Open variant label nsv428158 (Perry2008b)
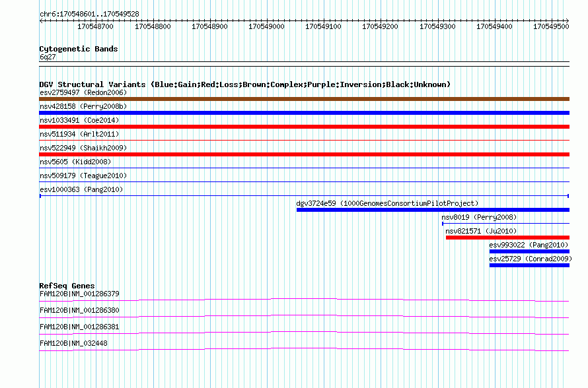 pos(83,106)
